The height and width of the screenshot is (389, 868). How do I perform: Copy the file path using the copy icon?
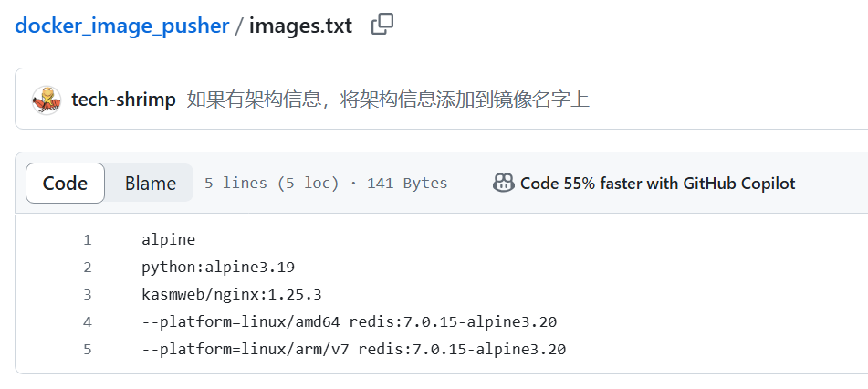coord(382,25)
